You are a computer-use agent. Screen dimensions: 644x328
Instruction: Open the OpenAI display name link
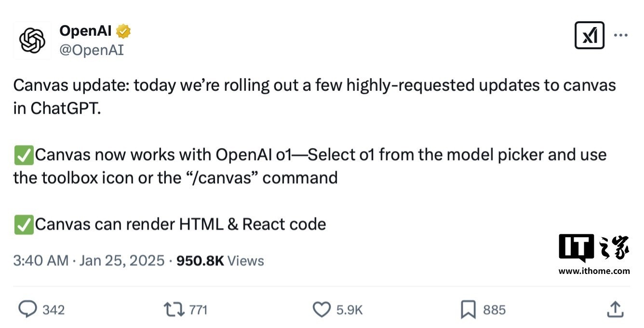coord(86,31)
